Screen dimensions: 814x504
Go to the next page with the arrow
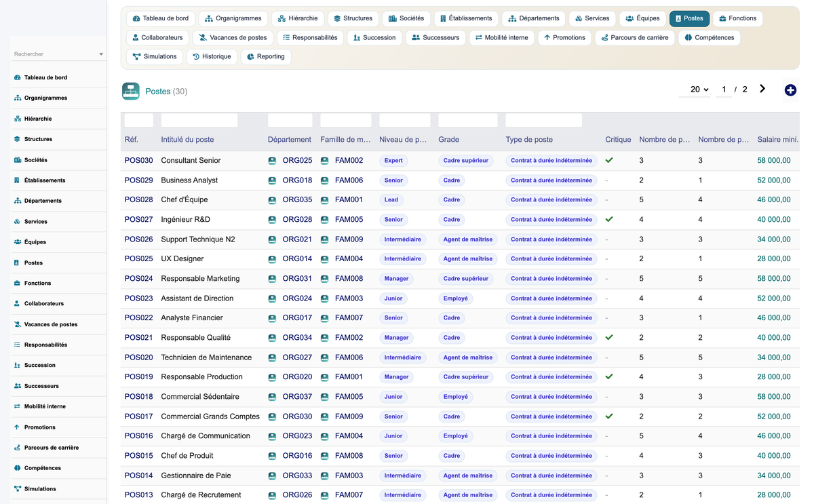762,89
